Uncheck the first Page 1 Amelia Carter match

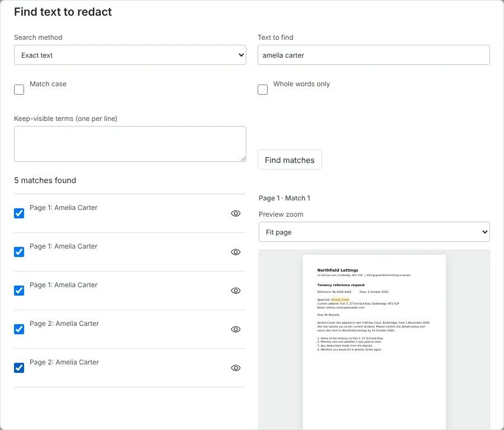tap(19, 213)
